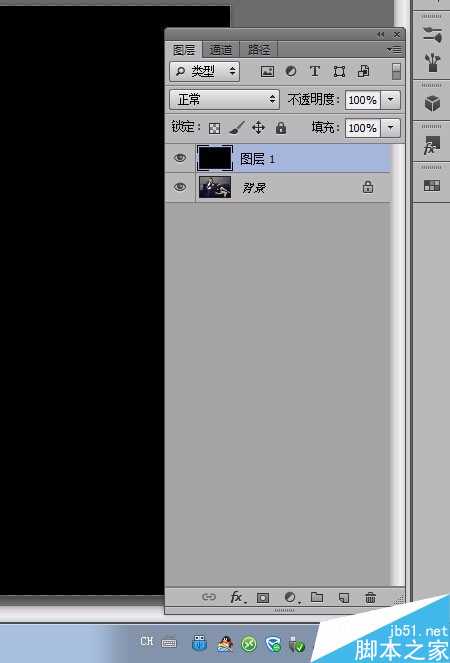Hide the 背景 layer eye icon
Viewport: 450px width, 663px height.
coord(180,186)
